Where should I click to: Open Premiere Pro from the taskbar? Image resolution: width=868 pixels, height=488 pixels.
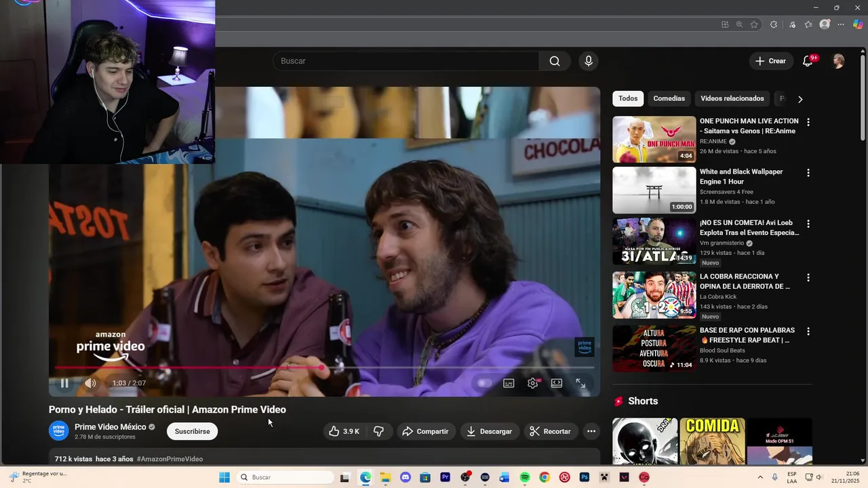click(x=445, y=477)
